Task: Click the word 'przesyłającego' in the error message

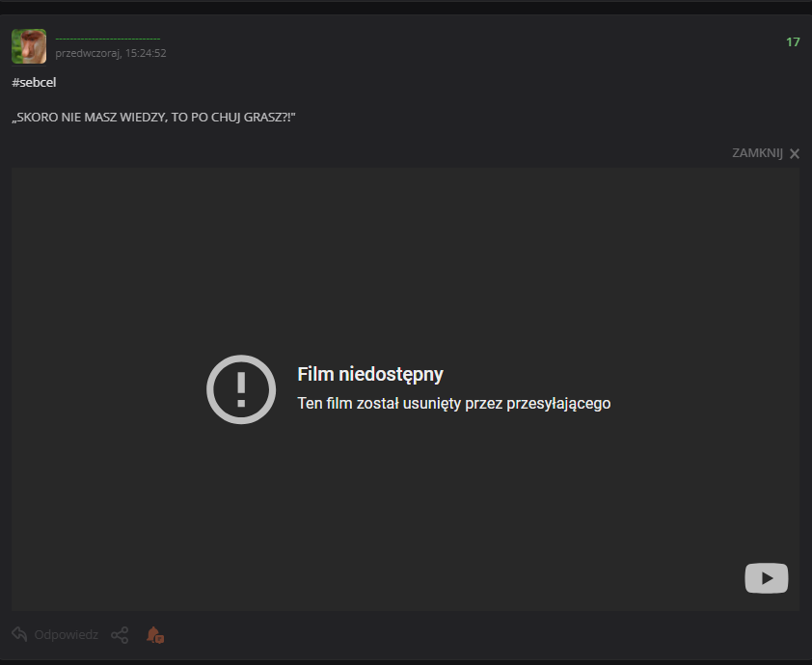Action: click(x=558, y=404)
